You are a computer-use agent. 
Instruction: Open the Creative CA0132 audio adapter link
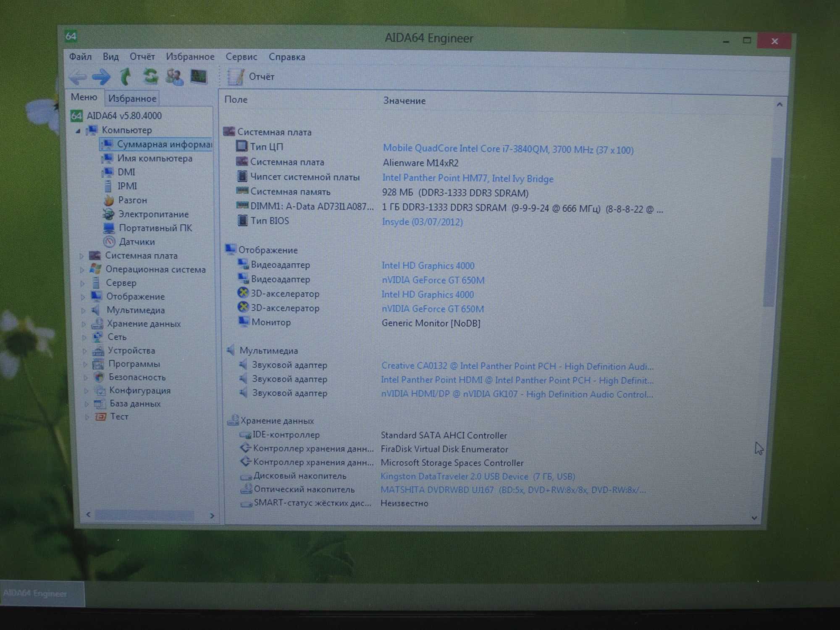[517, 366]
